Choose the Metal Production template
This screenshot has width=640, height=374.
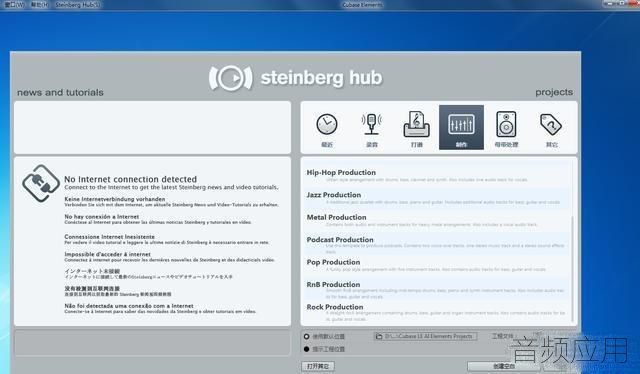coord(438,220)
